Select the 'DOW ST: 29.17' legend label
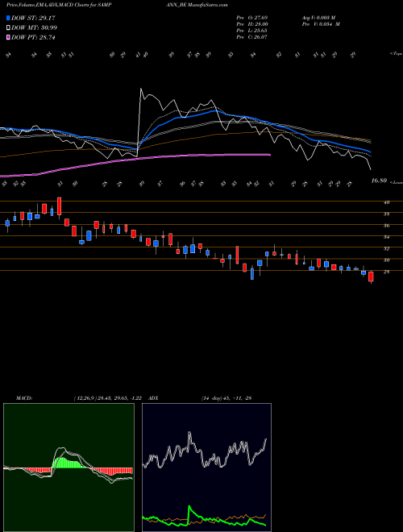 [33, 18]
